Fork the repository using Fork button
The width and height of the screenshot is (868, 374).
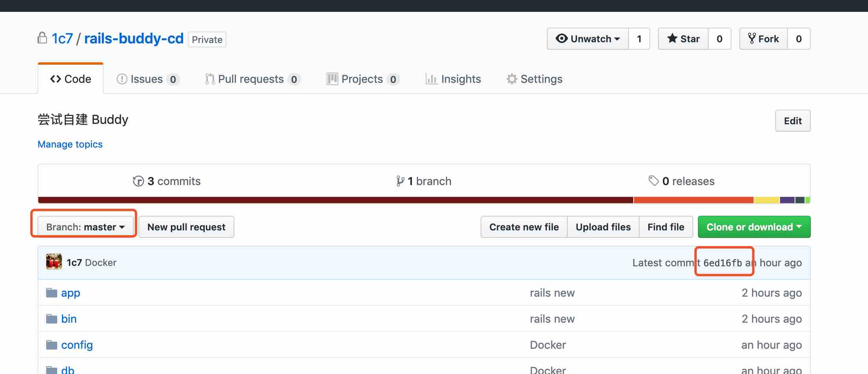click(763, 39)
